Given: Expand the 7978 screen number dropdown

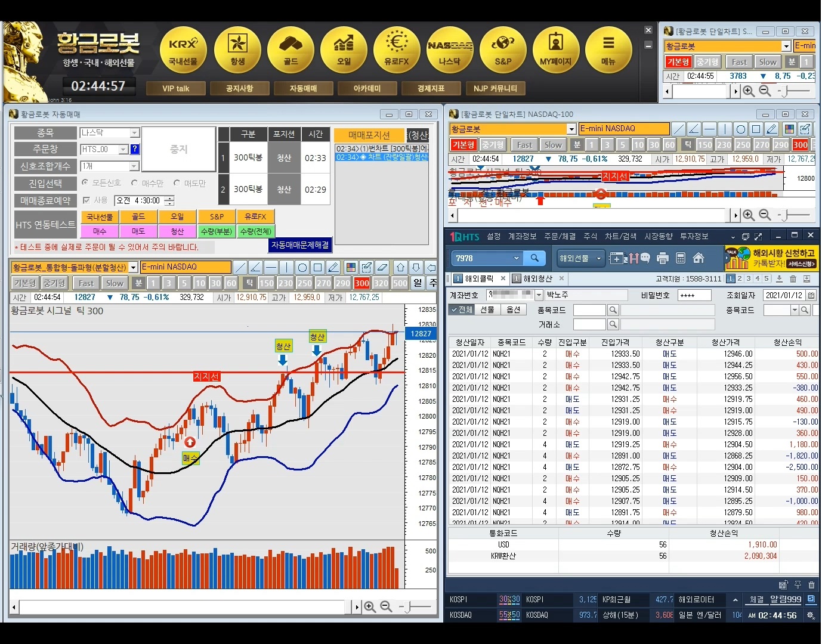Looking at the screenshot, I should (x=517, y=258).
